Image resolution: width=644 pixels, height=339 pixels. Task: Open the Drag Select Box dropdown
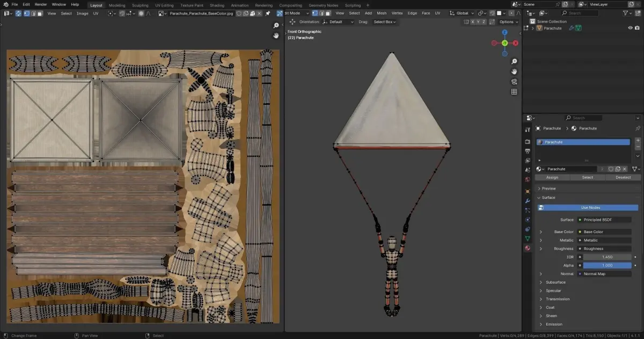pos(385,21)
